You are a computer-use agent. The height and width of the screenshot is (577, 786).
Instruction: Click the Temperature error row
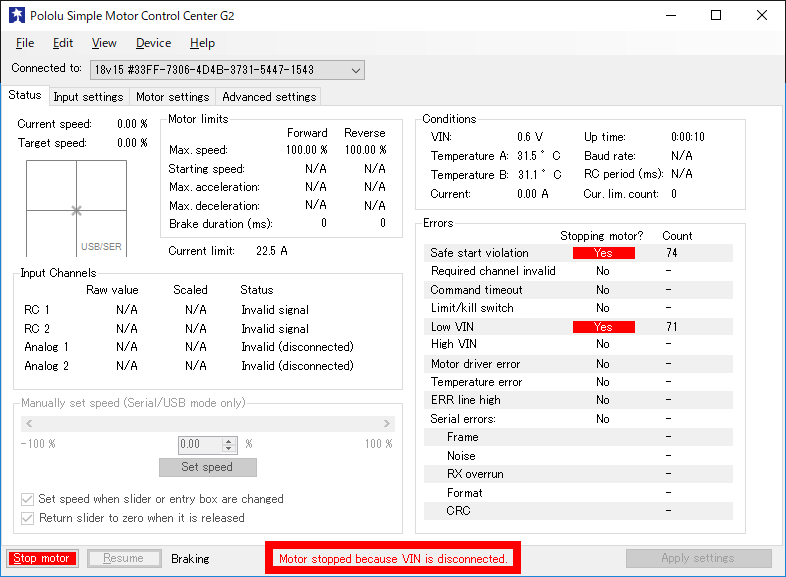tap(578, 382)
